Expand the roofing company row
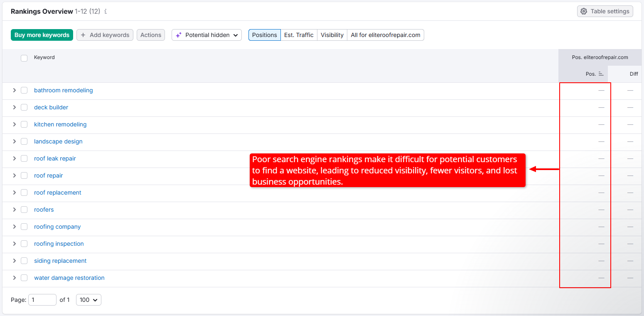Image resolution: width=644 pixels, height=316 pixels. 14,227
